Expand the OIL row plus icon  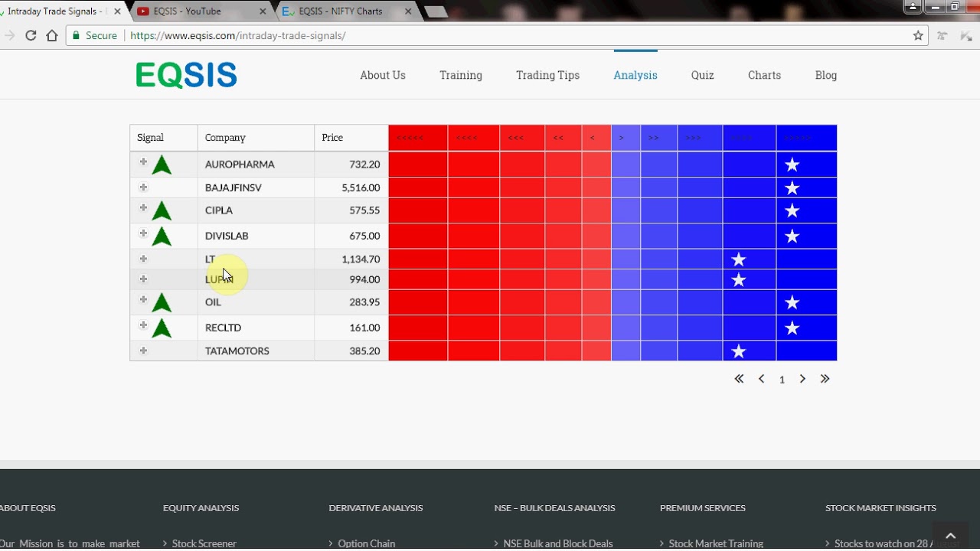point(143,299)
